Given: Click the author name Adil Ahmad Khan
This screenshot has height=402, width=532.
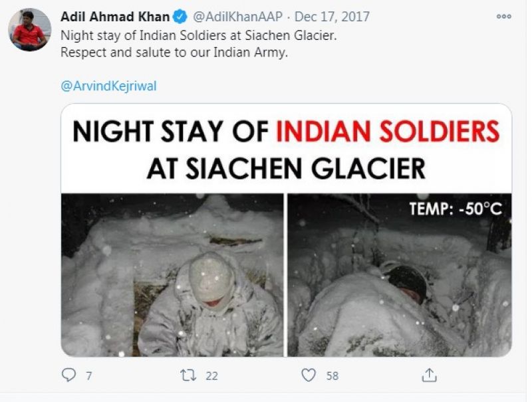Looking at the screenshot, I should [115, 17].
